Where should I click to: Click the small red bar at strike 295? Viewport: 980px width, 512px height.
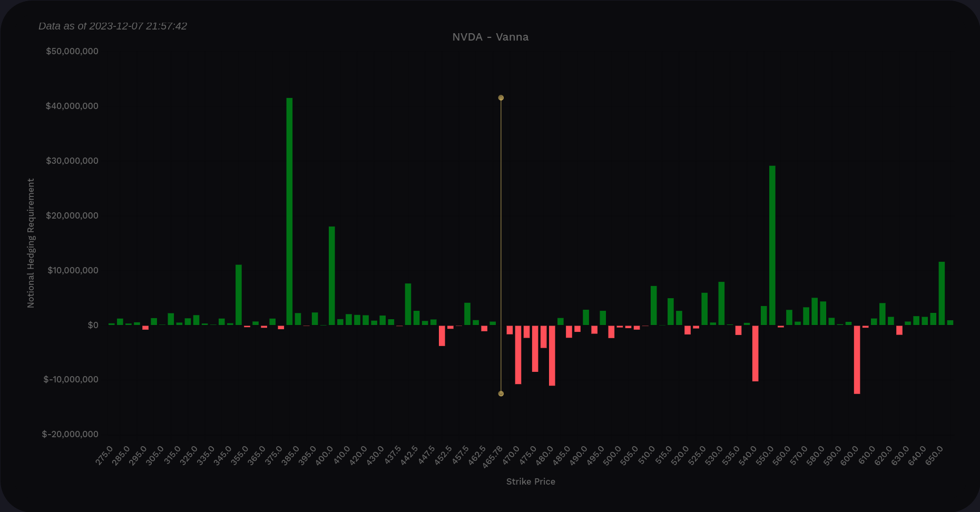pyautogui.click(x=145, y=327)
